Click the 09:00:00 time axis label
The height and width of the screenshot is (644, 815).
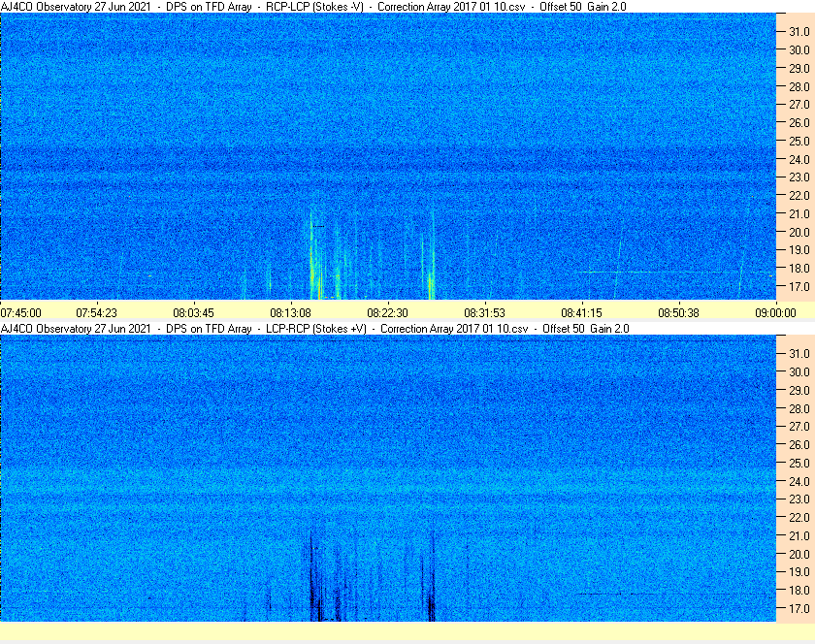pos(775,313)
